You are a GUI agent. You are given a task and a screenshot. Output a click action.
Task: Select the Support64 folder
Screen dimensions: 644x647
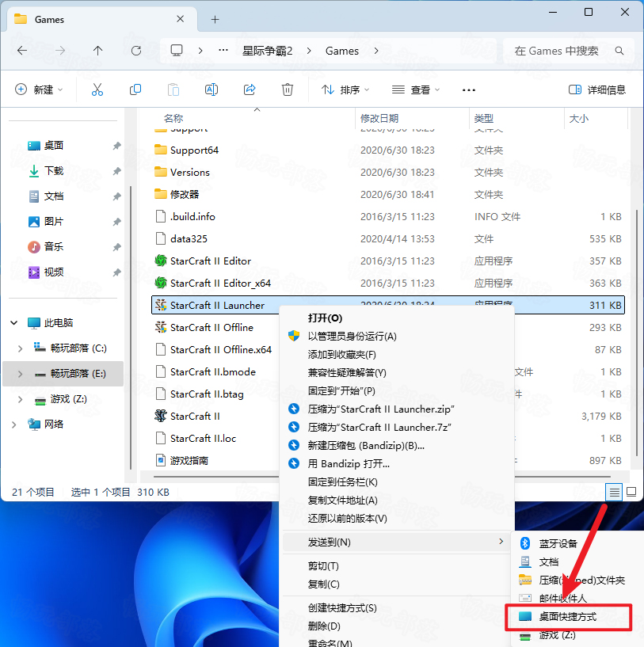pos(194,150)
